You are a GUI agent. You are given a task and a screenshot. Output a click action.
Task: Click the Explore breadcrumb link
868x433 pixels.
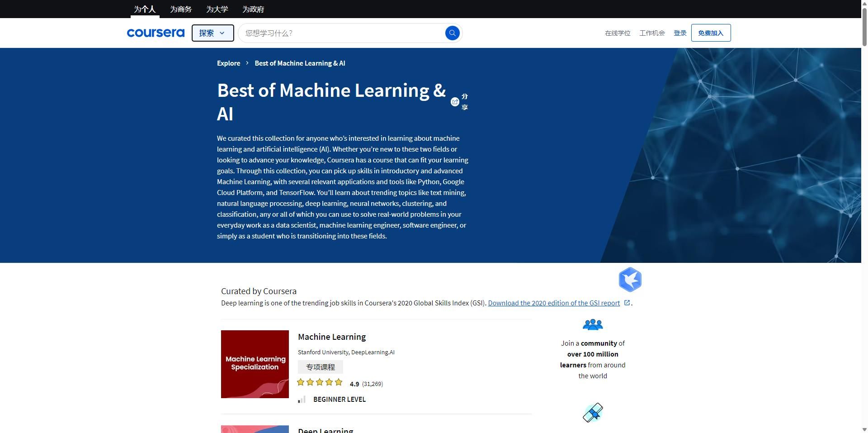coord(228,63)
